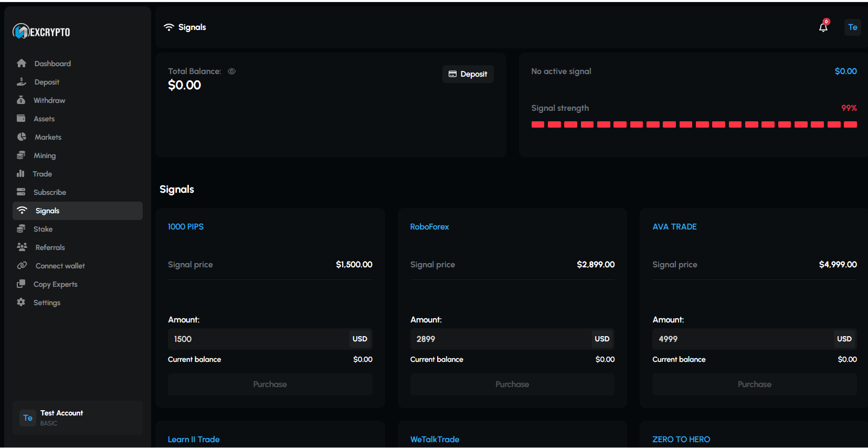Image resolution: width=868 pixels, height=448 pixels.
Task: Purchase the 1000 PIPS signal
Action: [x=270, y=384]
